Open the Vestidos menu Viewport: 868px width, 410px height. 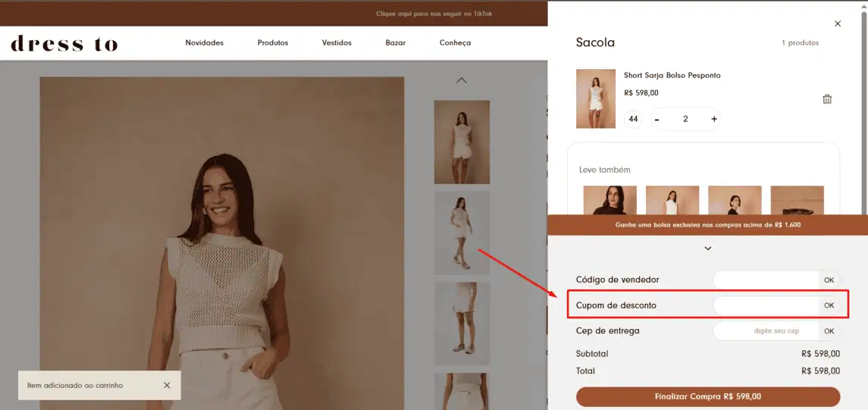tap(337, 42)
